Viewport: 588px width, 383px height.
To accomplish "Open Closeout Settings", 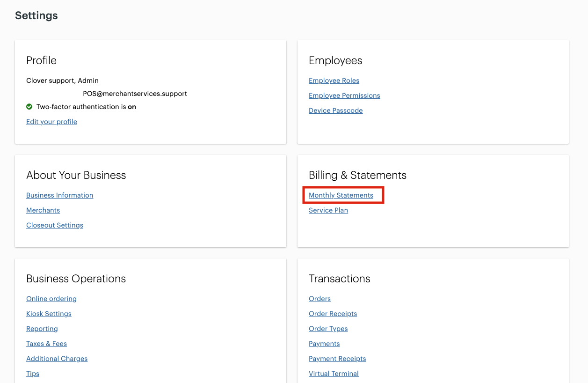I will (x=55, y=225).
